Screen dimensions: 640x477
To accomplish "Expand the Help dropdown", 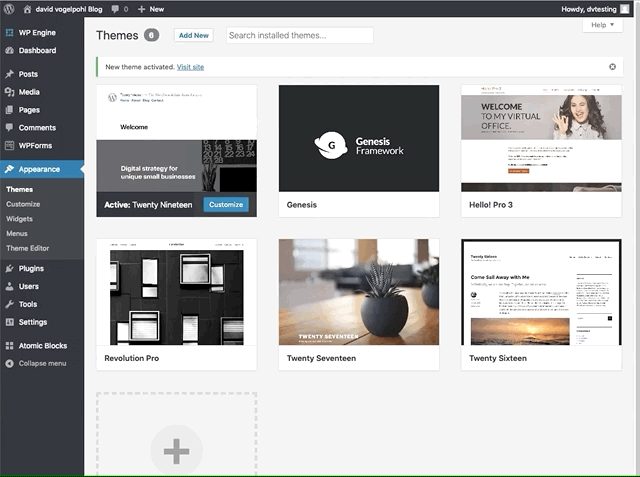I will coord(602,25).
